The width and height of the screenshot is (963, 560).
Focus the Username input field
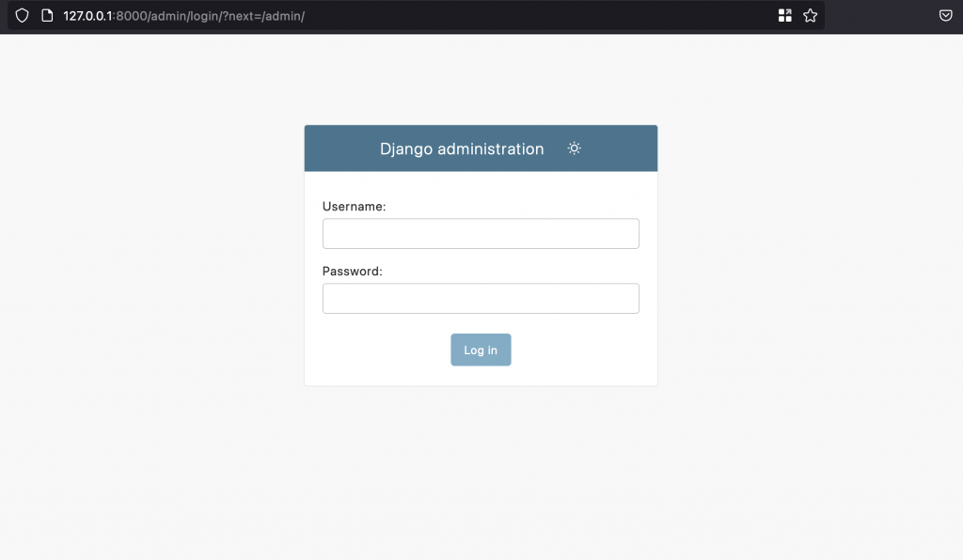[x=481, y=234]
